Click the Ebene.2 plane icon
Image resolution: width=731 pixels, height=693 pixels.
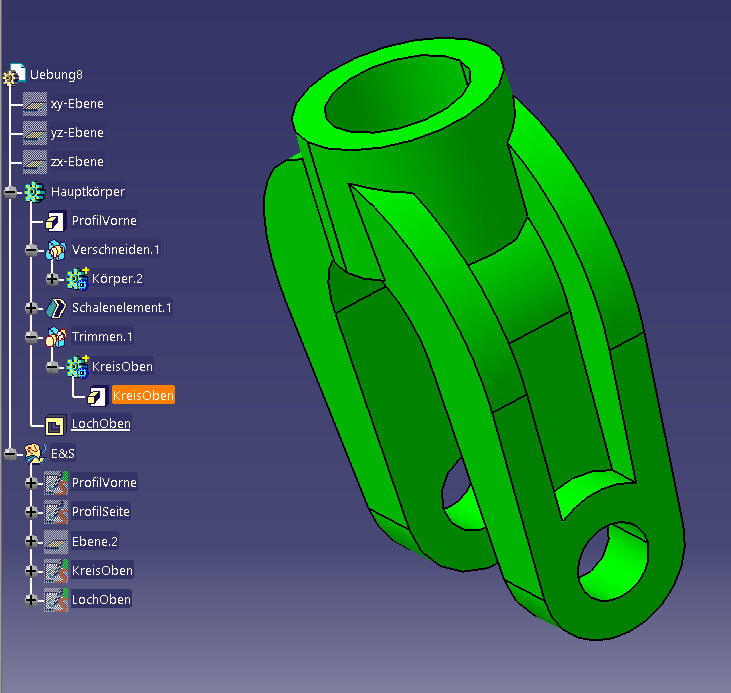point(56,541)
